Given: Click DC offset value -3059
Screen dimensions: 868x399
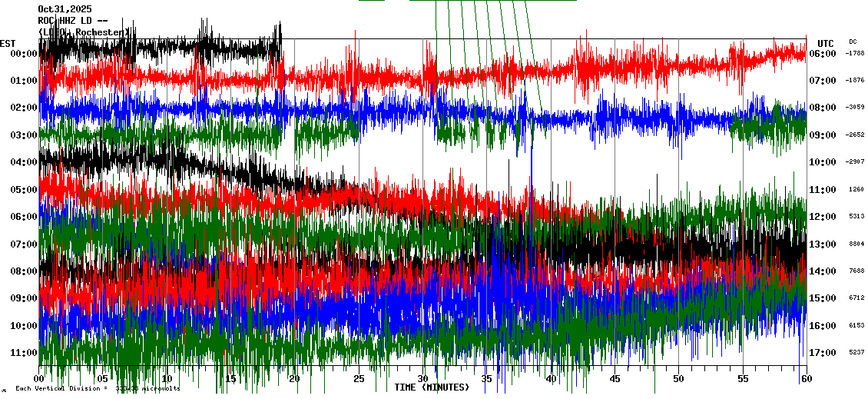Looking at the screenshot, I should [x=855, y=108].
